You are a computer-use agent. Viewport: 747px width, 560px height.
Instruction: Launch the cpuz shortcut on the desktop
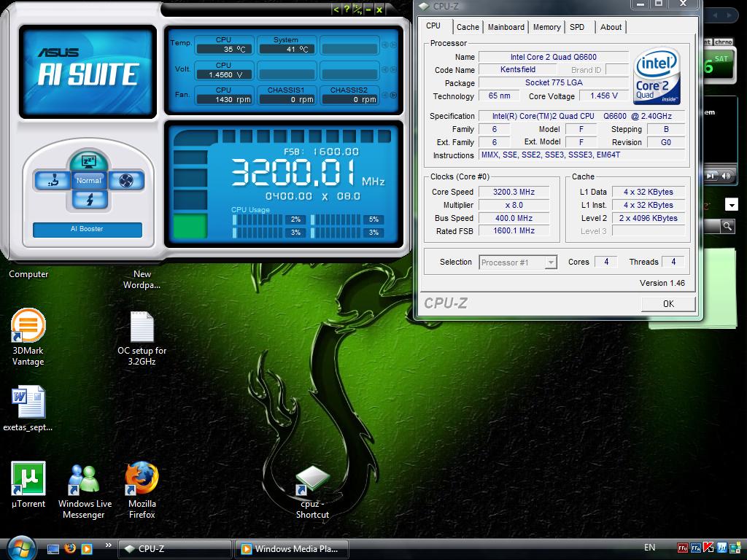click(312, 480)
